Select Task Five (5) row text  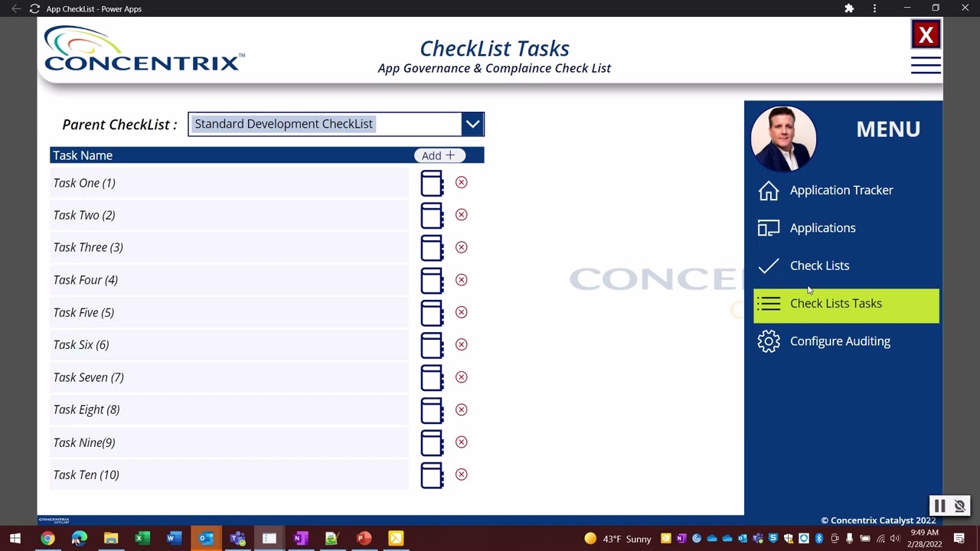point(83,312)
